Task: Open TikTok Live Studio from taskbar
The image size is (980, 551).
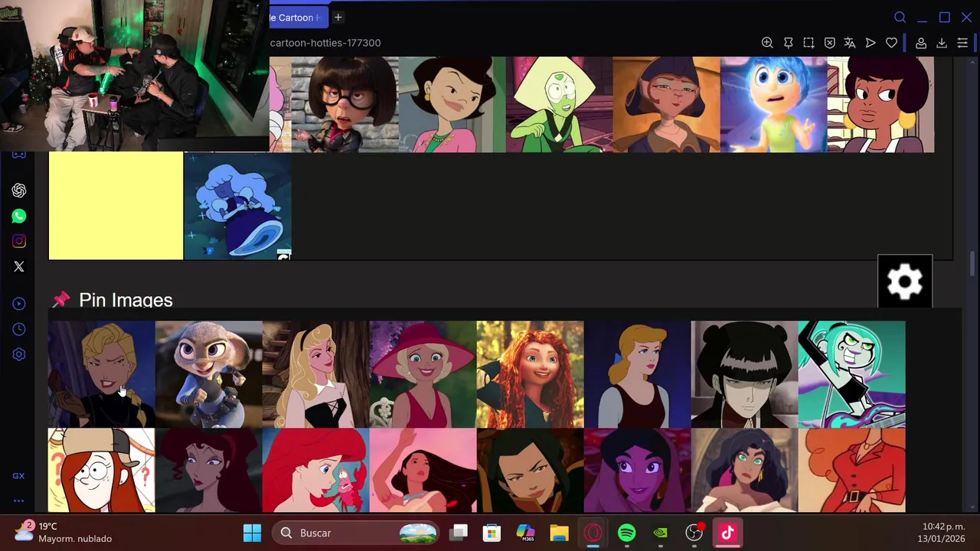Action: tap(727, 533)
